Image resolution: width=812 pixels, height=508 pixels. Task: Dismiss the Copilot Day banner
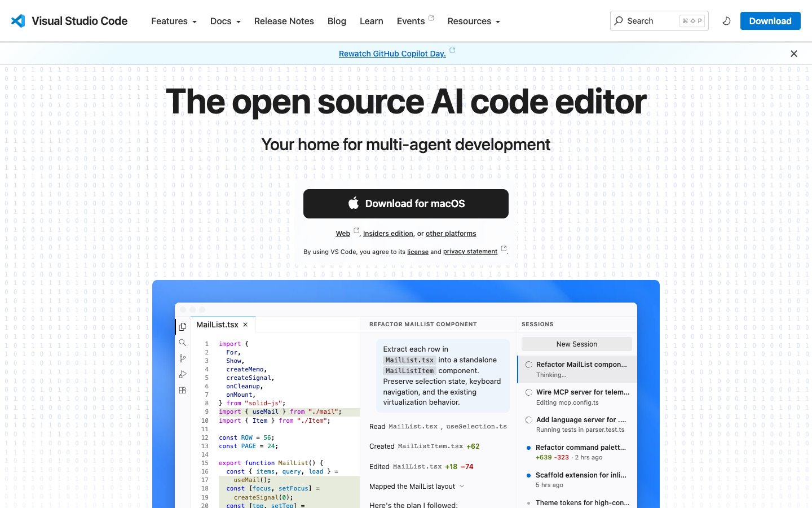coord(794,54)
